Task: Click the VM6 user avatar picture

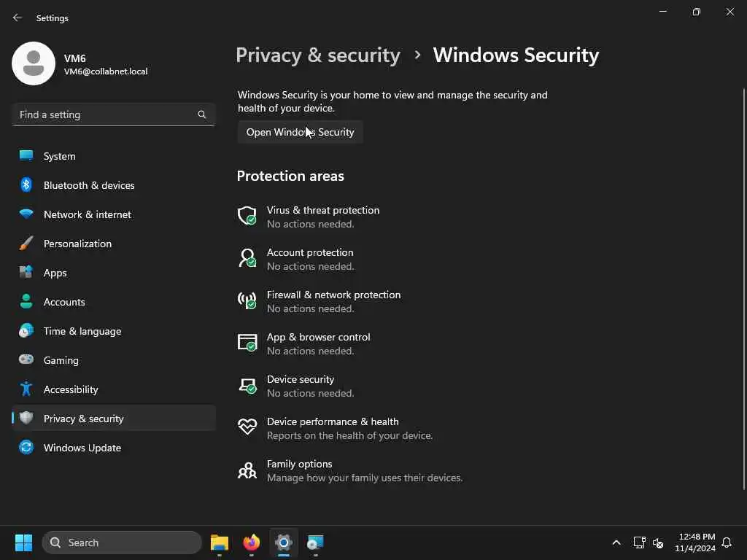Action: point(34,63)
